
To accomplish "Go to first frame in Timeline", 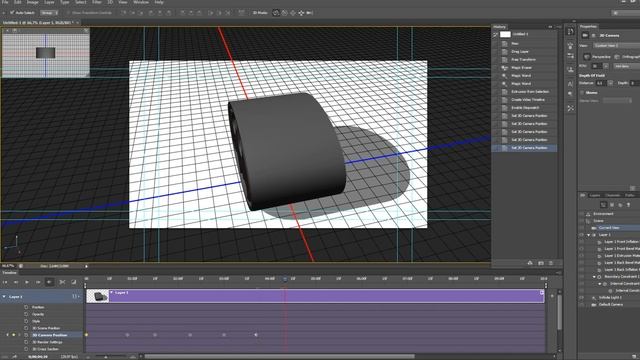I will [5, 282].
